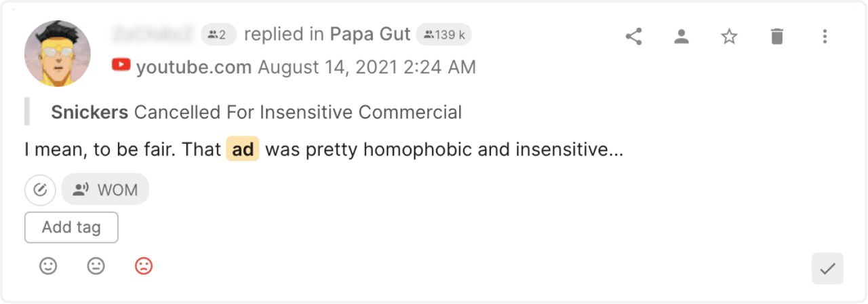Set sentiment to neutral face
868x304 pixels.
(x=96, y=267)
